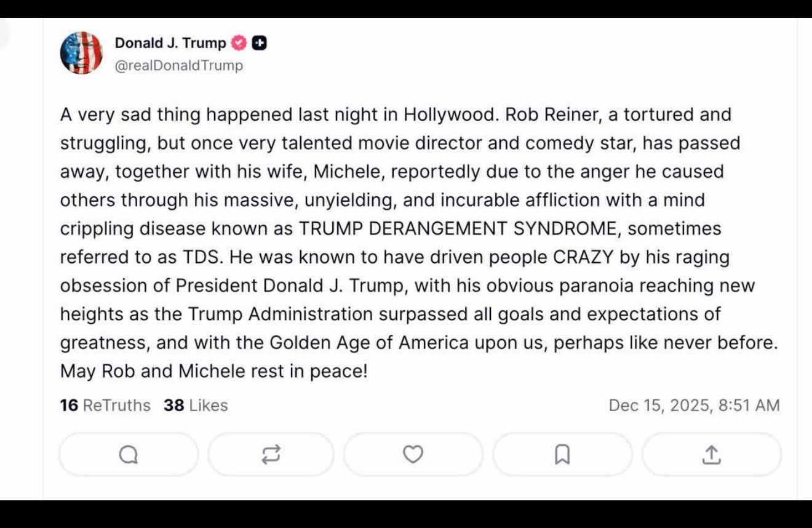The image size is (812, 528).
Task: ReTruth this post using the arrows icon
Action: coord(271,455)
